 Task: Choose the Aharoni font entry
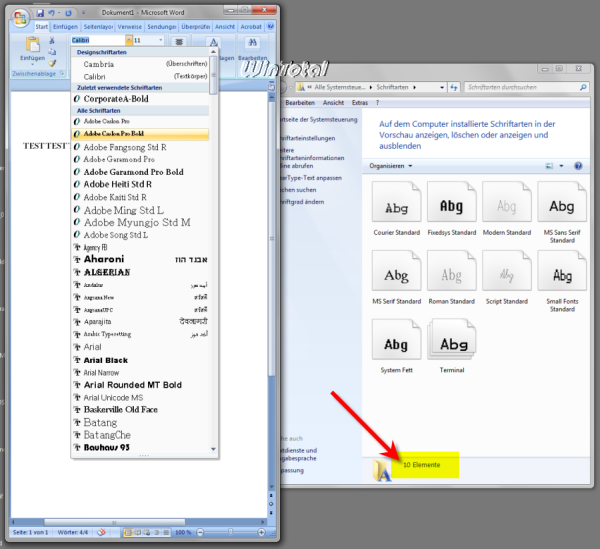point(140,259)
